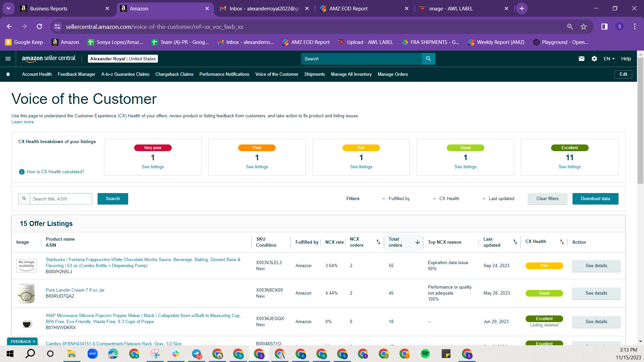Open Chrome three-dot menu
The width and height of the screenshot is (644, 362).
[635, 26]
